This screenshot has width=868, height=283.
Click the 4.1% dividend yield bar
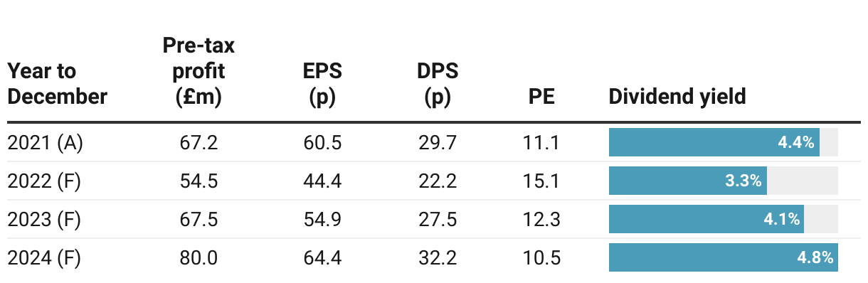(x=706, y=219)
